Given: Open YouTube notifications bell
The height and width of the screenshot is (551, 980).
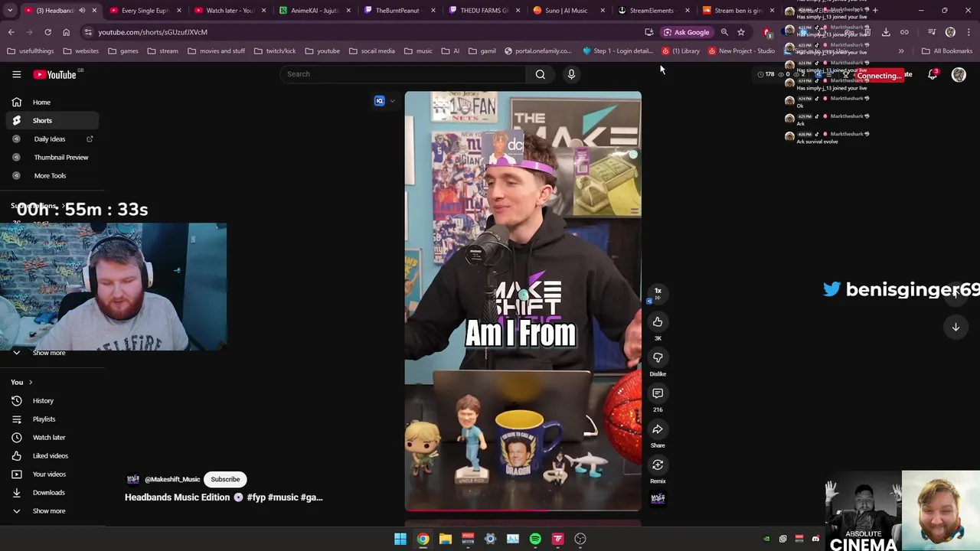Looking at the screenshot, I should click(x=933, y=74).
